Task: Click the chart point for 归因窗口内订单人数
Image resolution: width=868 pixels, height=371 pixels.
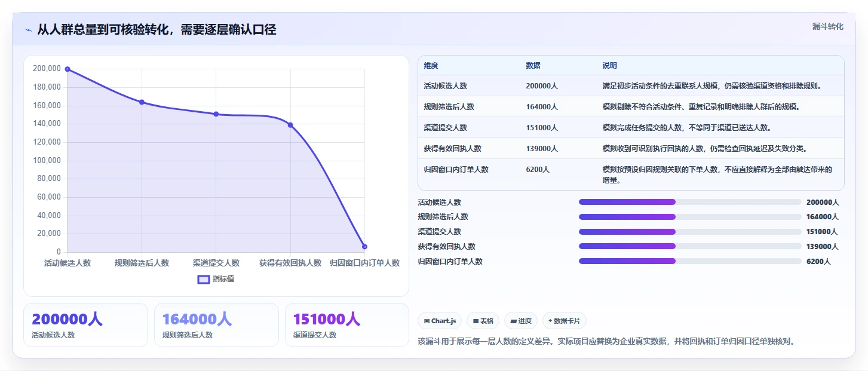Action: [364, 247]
